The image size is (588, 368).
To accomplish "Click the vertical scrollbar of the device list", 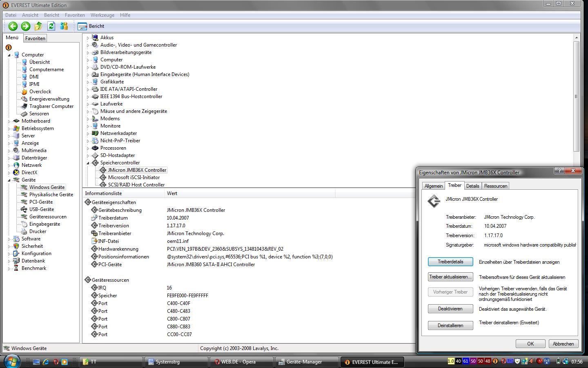I will pos(576,96).
